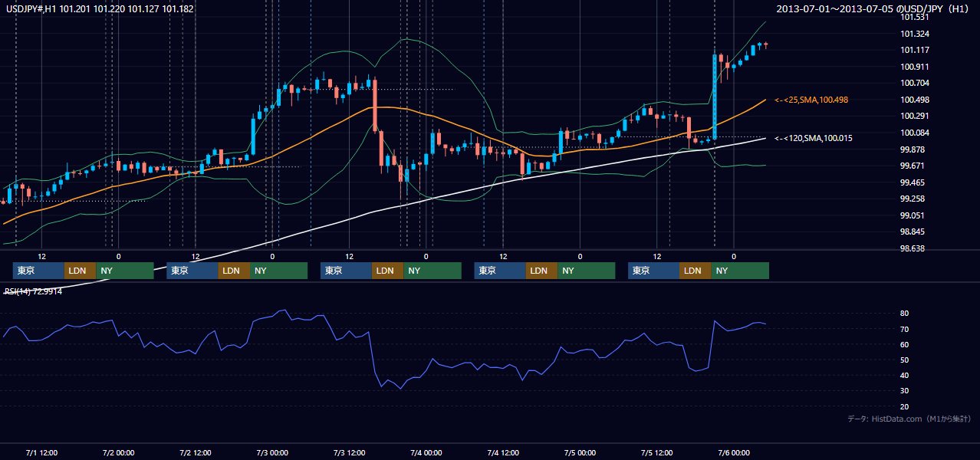The height and width of the screenshot is (460, 980).
Task: Click price axis value 99.878
Action: pyautogui.click(x=913, y=149)
